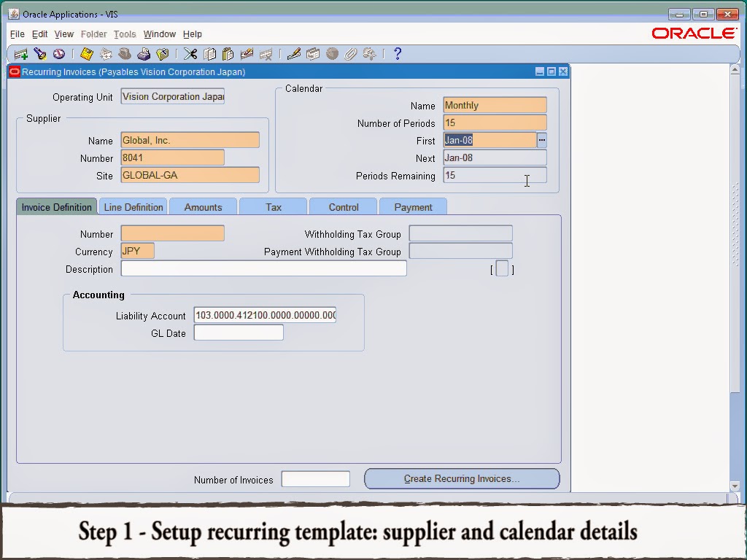This screenshot has width=747, height=560.
Task: Click inside the Number of Invoices field
Action: coord(315,478)
